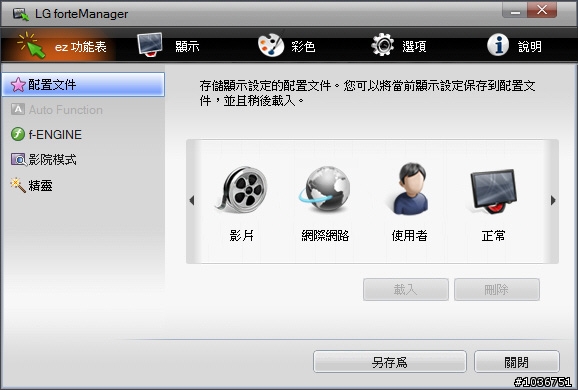Click the 另存為 button

tap(390, 362)
